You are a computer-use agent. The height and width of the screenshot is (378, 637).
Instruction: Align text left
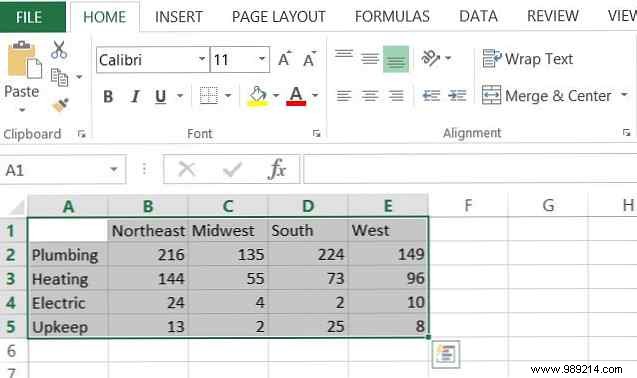coord(344,96)
